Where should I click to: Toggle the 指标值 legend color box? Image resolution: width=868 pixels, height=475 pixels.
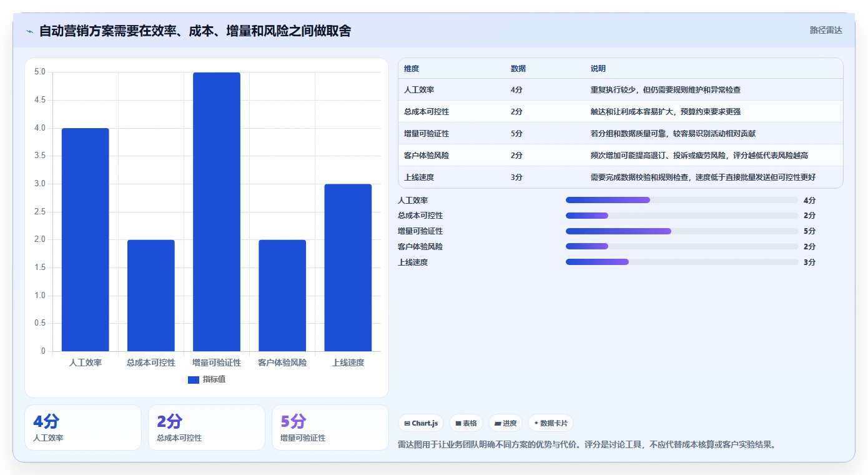(x=194, y=379)
